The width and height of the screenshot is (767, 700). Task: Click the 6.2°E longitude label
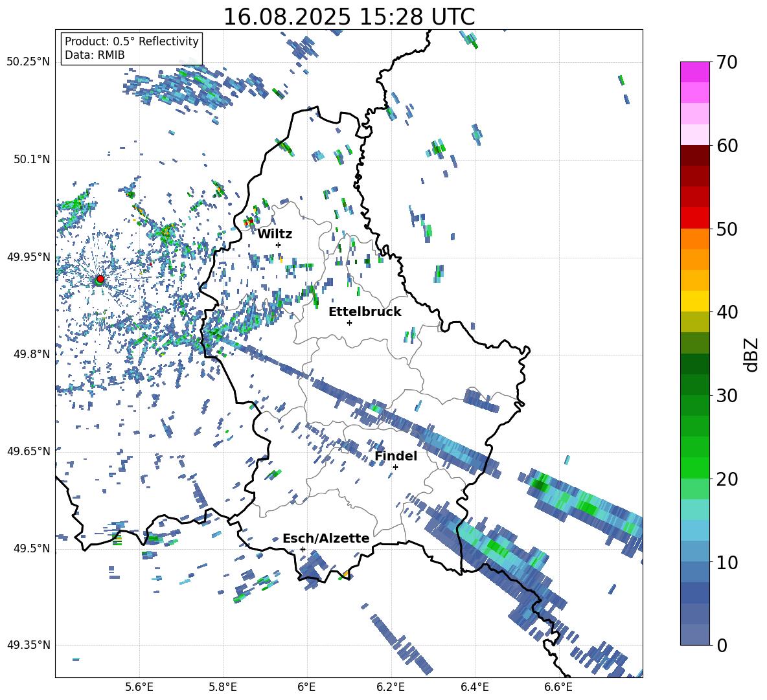click(391, 687)
